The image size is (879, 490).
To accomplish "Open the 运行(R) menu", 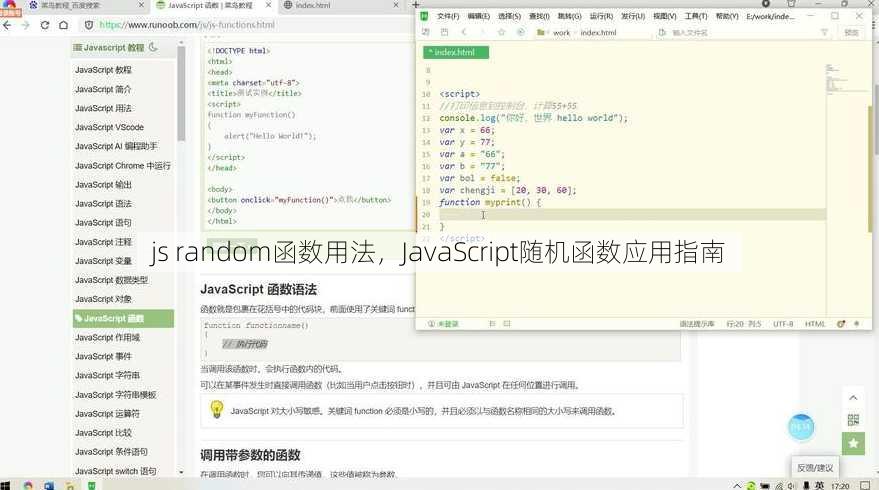I will click(x=601, y=16).
